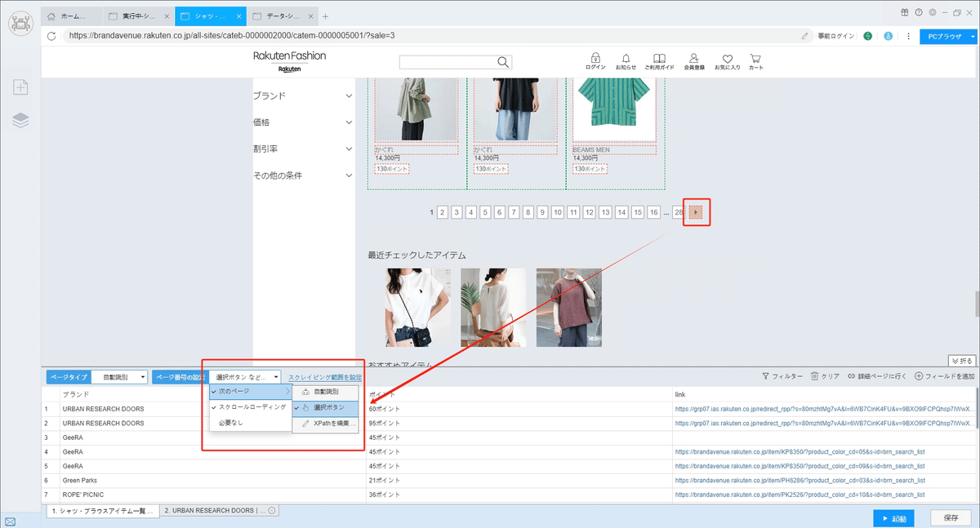The height and width of the screenshot is (528, 980).
Task: Close the URBAN RESEARCH DOORS bottom tab
Action: click(x=272, y=510)
